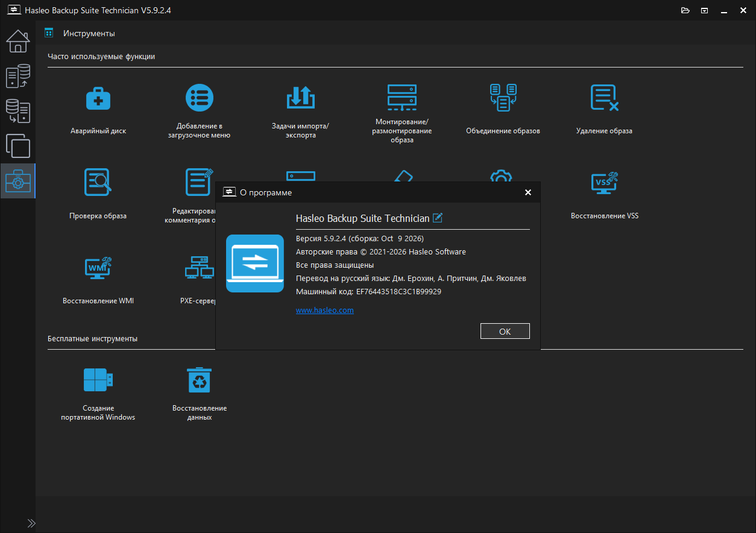This screenshot has height=533, width=756.
Task: Open the title bar dropdown menu
Action: coord(704,10)
